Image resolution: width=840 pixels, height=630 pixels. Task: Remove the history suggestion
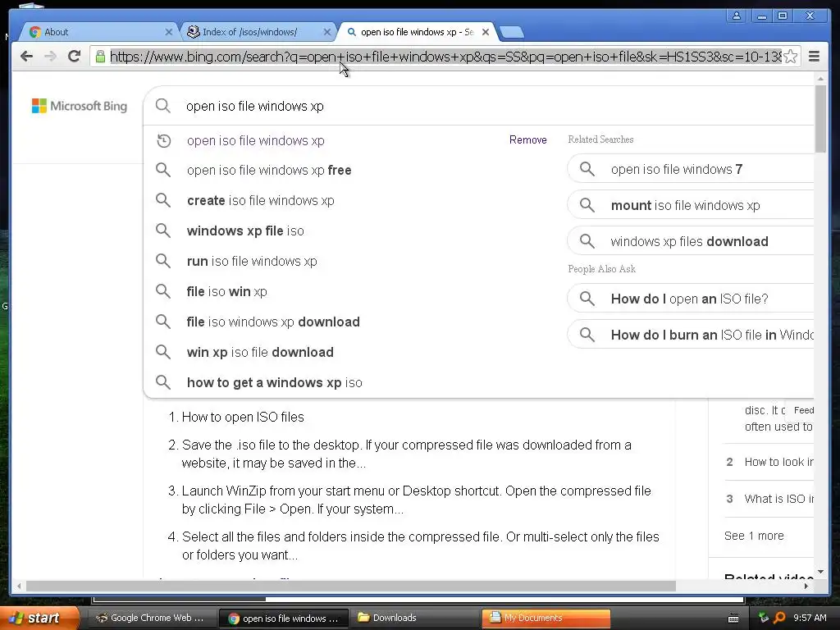(527, 139)
